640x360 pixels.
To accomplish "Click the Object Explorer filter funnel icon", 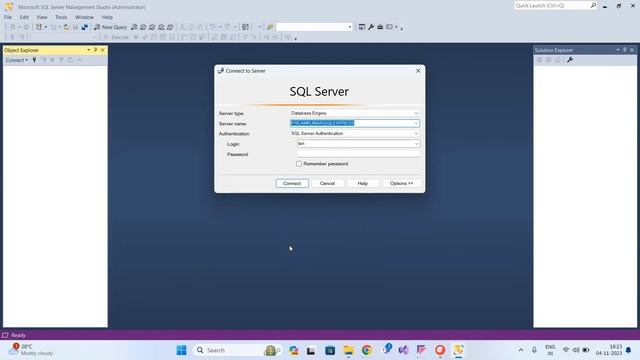I will pyautogui.click(x=61, y=60).
